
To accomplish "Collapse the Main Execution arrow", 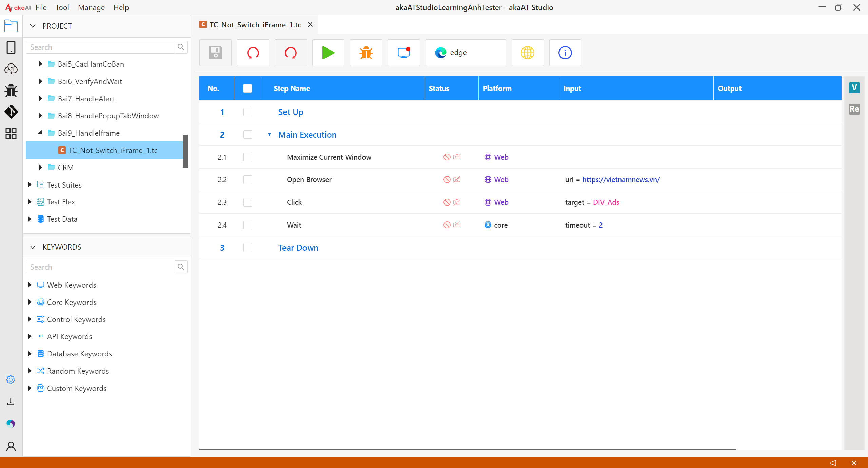I will [270, 135].
